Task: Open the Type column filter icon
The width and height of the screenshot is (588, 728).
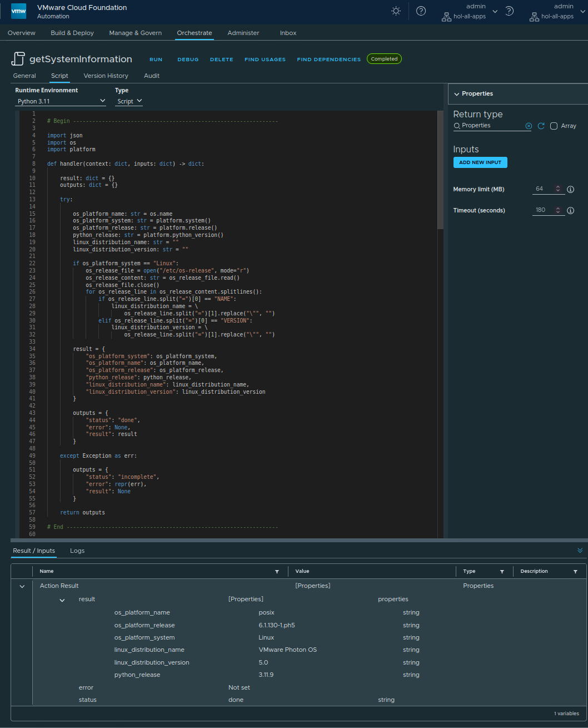Action: (x=502, y=571)
